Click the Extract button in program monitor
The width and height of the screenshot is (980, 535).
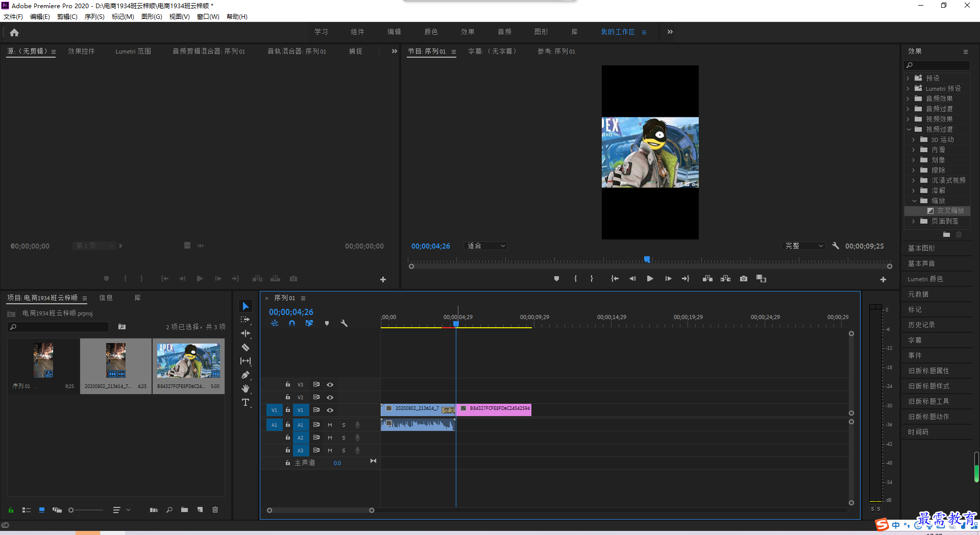(725, 279)
